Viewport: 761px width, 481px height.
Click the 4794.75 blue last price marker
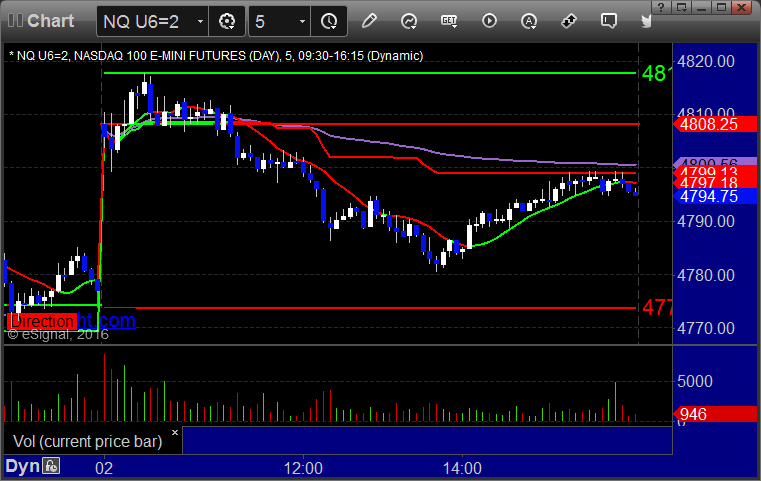(x=714, y=196)
